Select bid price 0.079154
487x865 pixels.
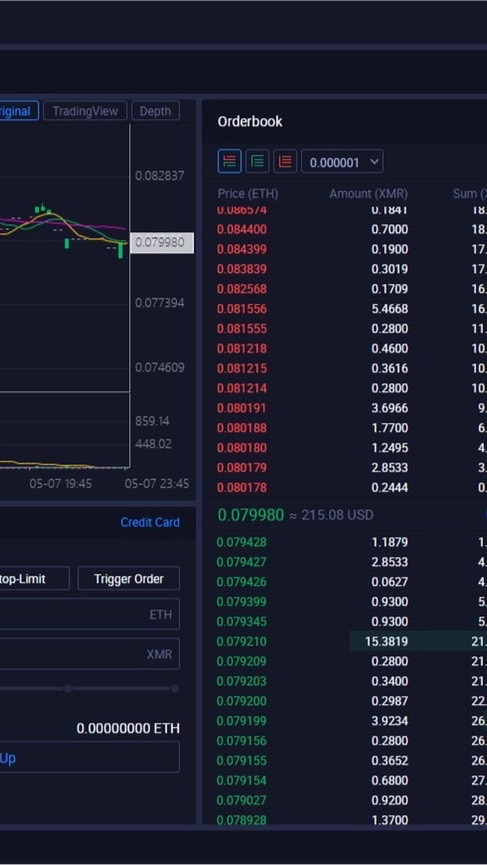242,781
